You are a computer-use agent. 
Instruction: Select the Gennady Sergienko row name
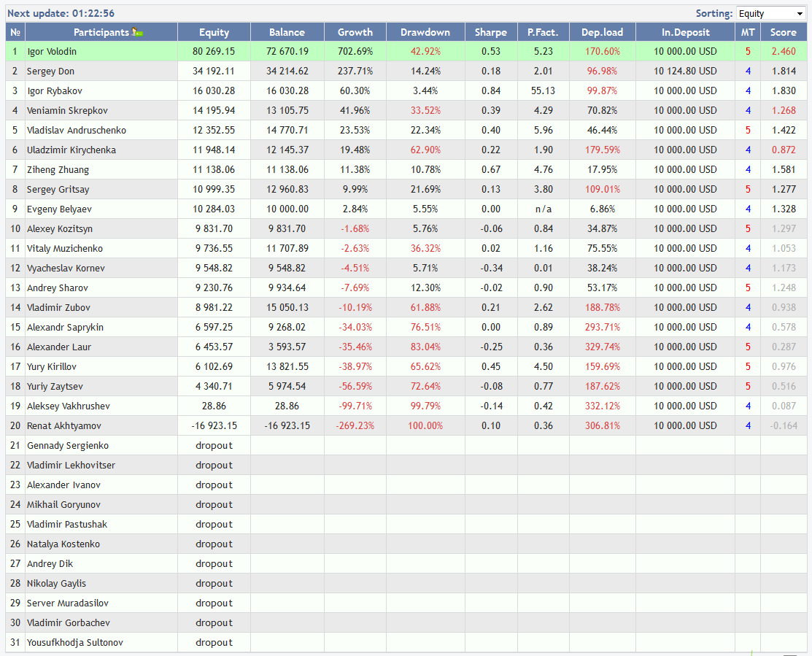(68, 445)
